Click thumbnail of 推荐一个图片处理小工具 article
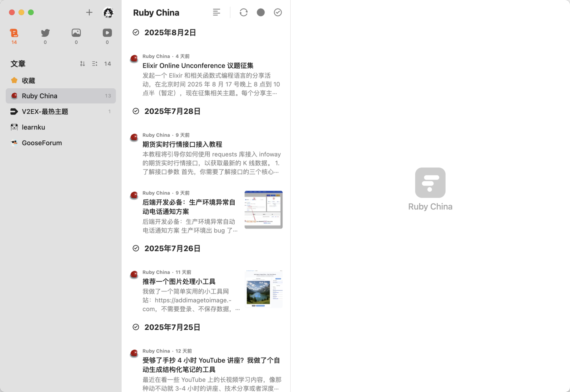Viewport: 570px width, 392px height. 263,289
